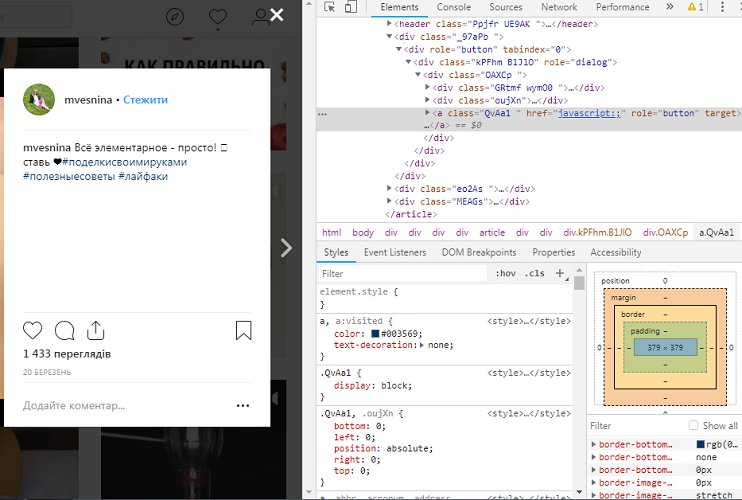Click the Styles Filter input field
742x500 pixels.
402,273
